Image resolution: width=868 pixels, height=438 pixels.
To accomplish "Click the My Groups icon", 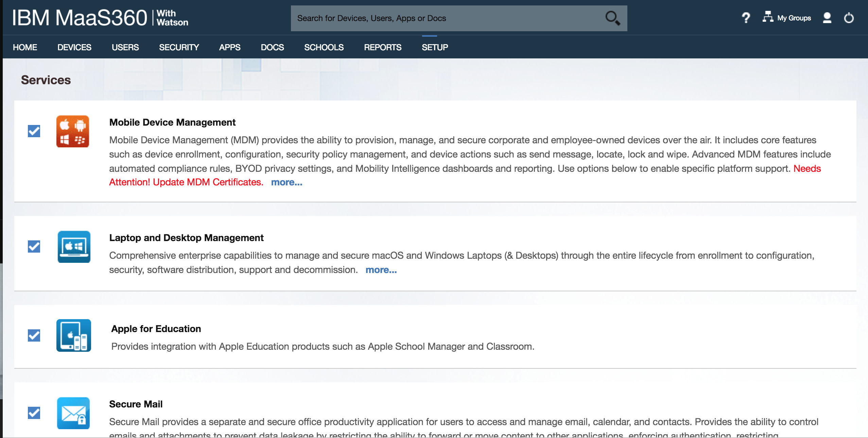I will pos(768,17).
